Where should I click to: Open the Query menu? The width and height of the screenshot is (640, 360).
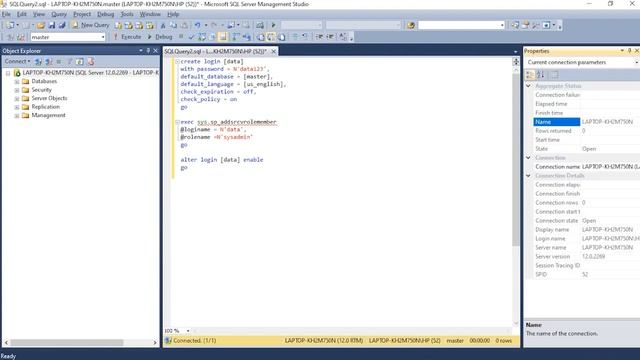tap(59, 14)
